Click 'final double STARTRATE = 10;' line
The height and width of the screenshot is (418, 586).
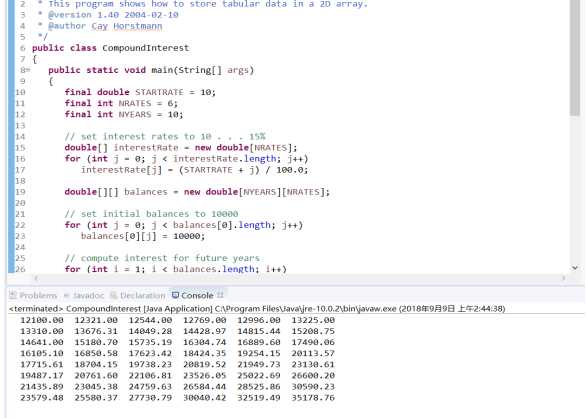140,92
